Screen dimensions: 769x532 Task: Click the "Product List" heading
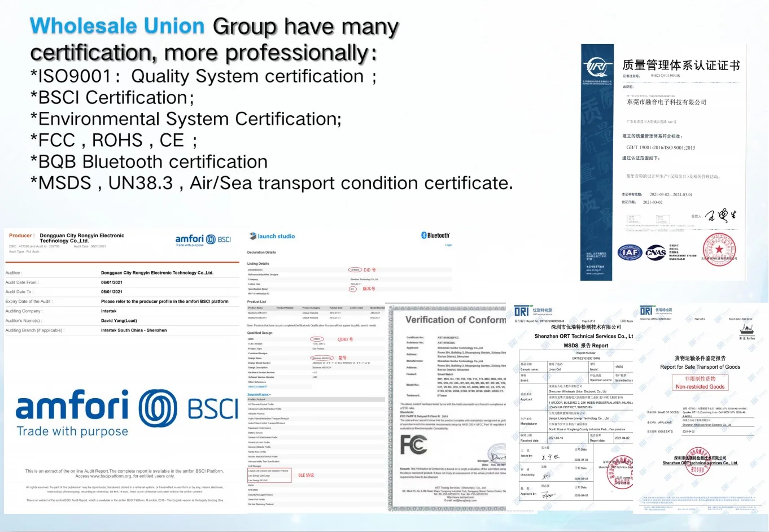(256, 302)
